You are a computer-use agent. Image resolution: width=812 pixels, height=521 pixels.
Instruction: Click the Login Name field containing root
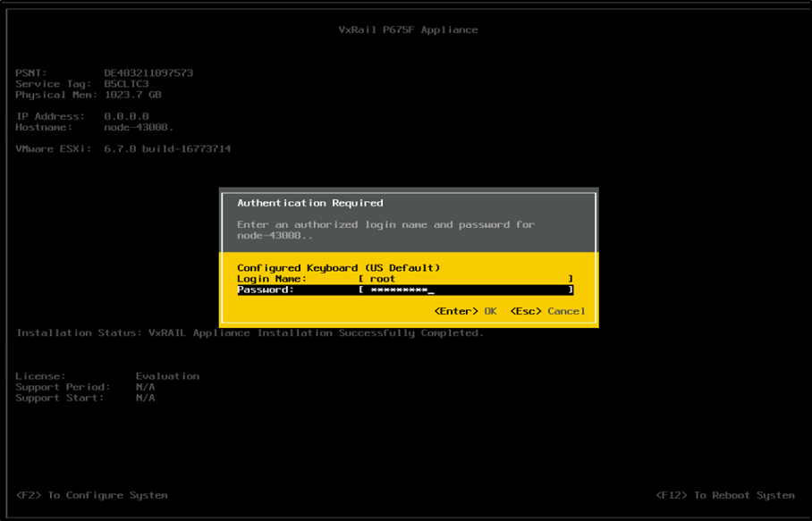coord(466,279)
